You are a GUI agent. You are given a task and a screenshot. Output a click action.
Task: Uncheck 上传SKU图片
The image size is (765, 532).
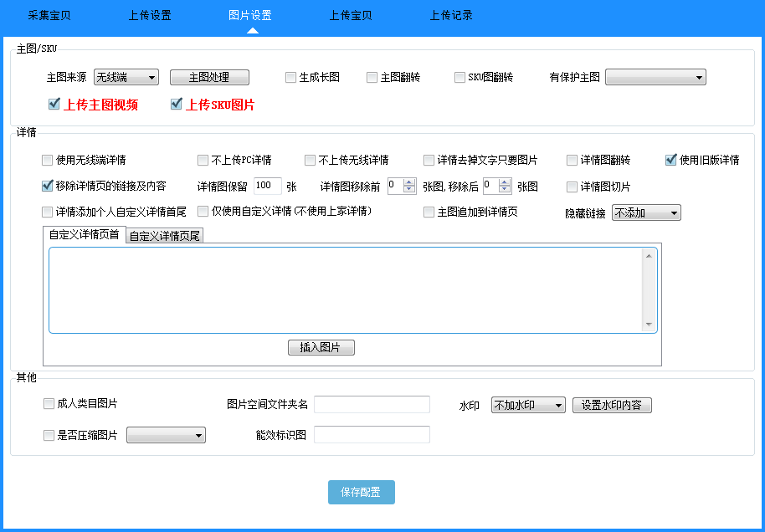pos(175,104)
